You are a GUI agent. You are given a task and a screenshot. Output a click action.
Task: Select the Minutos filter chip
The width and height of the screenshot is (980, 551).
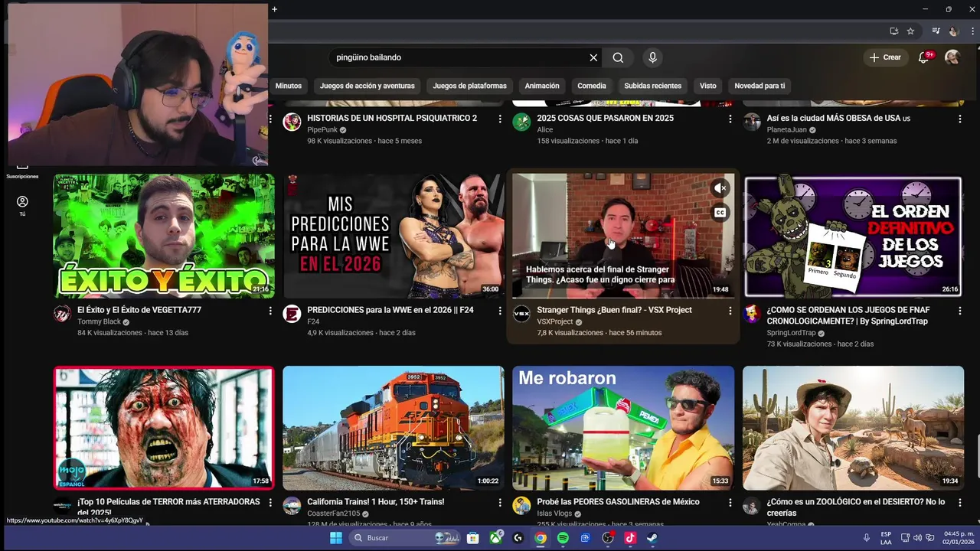[x=289, y=86]
